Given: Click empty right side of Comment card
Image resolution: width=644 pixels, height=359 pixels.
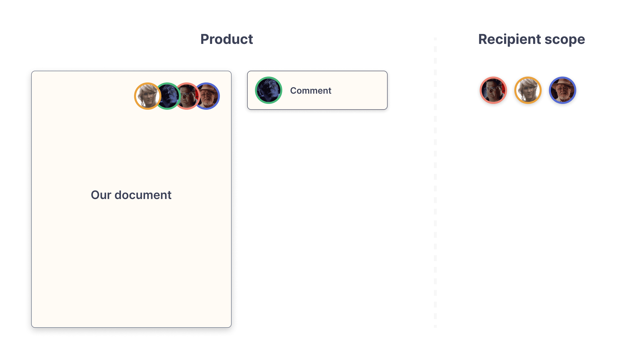Looking at the screenshot, I should 362,90.
